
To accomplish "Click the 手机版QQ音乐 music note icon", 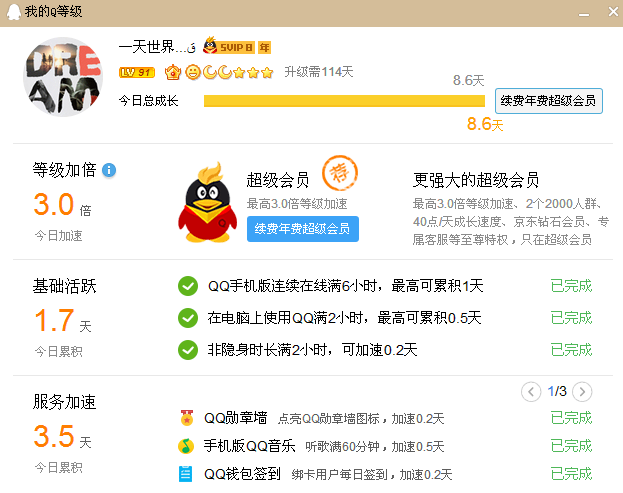I will (186, 446).
